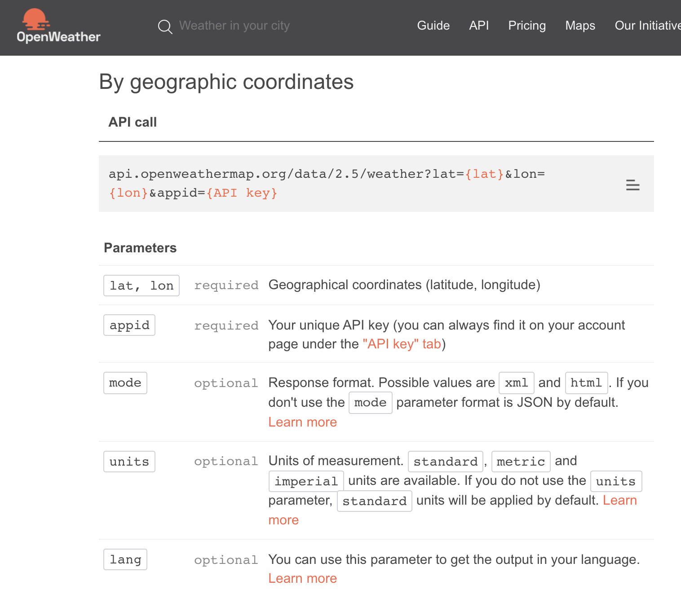The width and height of the screenshot is (681, 616).
Task: Click Learn more under lang parameter
Action: pos(302,578)
